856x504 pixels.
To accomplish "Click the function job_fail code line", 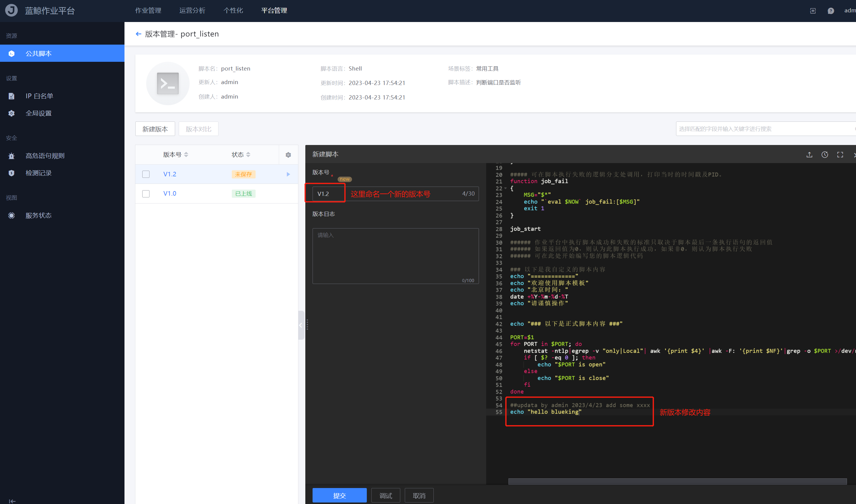I will [x=539, y=181].
